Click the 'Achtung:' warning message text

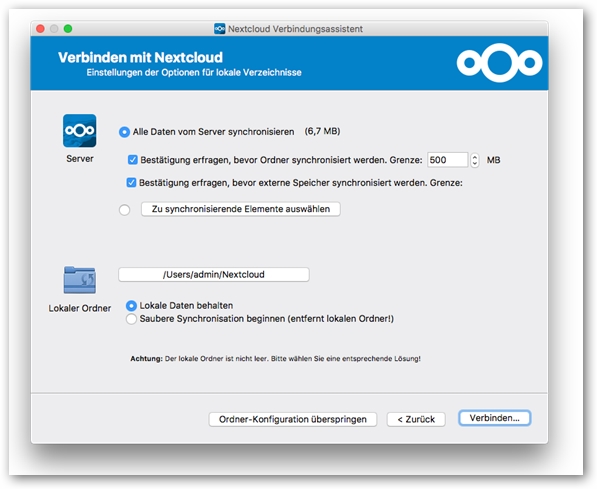(x=275, y=359)
